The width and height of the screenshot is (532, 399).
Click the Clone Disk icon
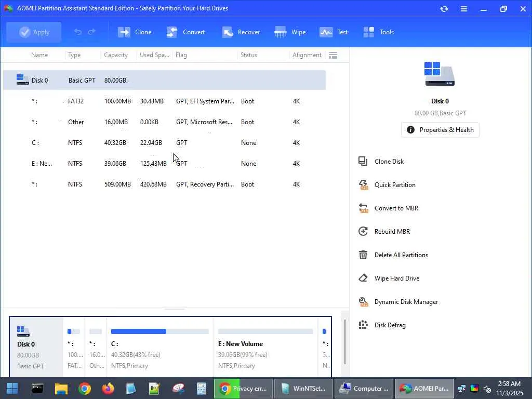coord(363,161)
